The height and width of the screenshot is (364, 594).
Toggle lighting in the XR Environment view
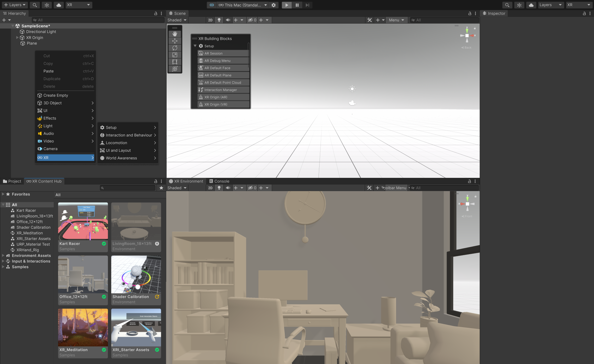point(219,188)
